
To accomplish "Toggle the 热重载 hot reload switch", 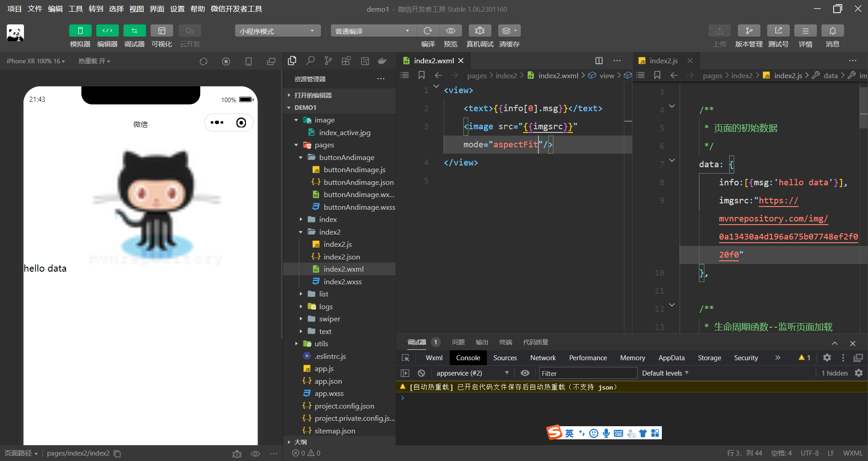I will [x=94, y=61].
